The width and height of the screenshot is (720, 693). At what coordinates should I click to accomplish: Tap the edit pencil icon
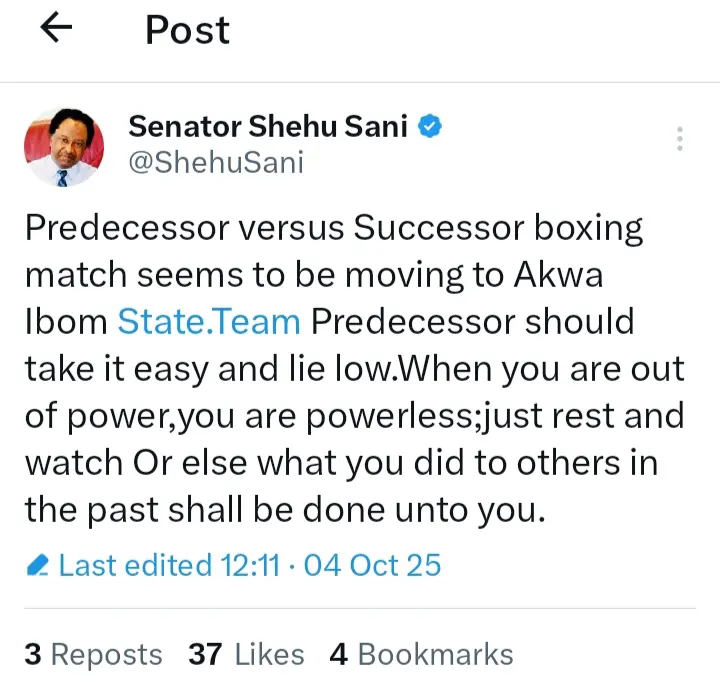tap(38, 566)
